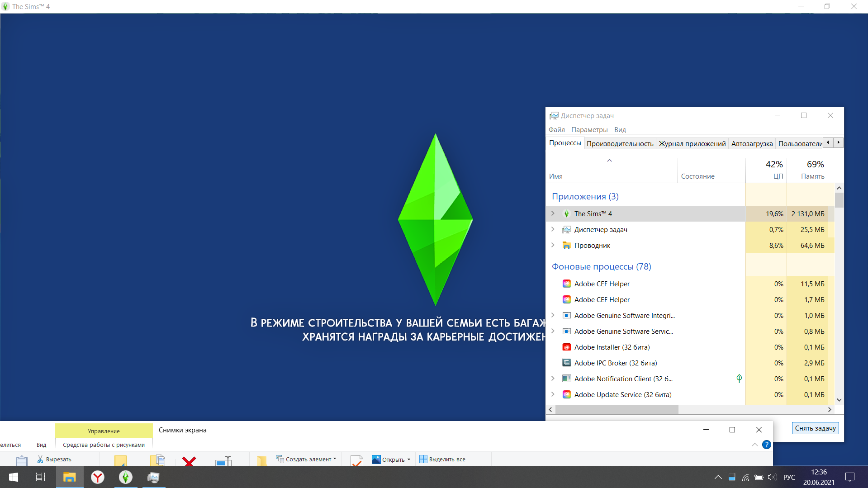Click the Task Manager taskbar icon
This screenshot has width=868, height=488.
[154, 477]
